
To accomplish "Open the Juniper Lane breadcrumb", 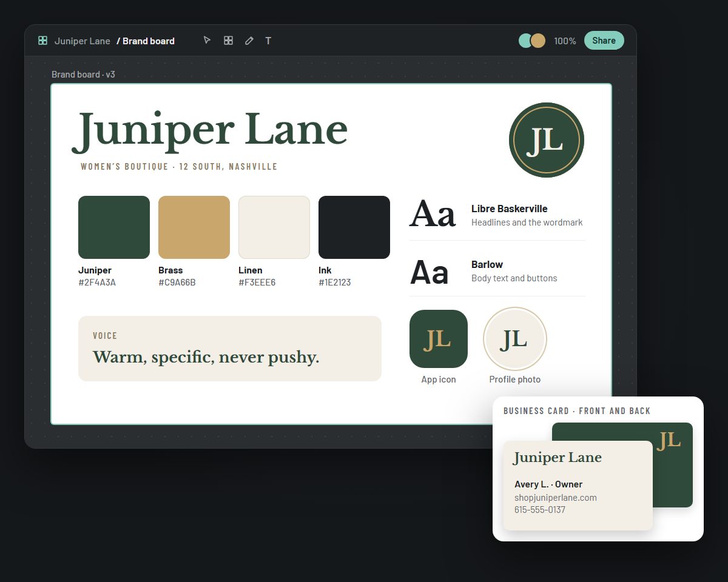I will click(x=83, y=41).
